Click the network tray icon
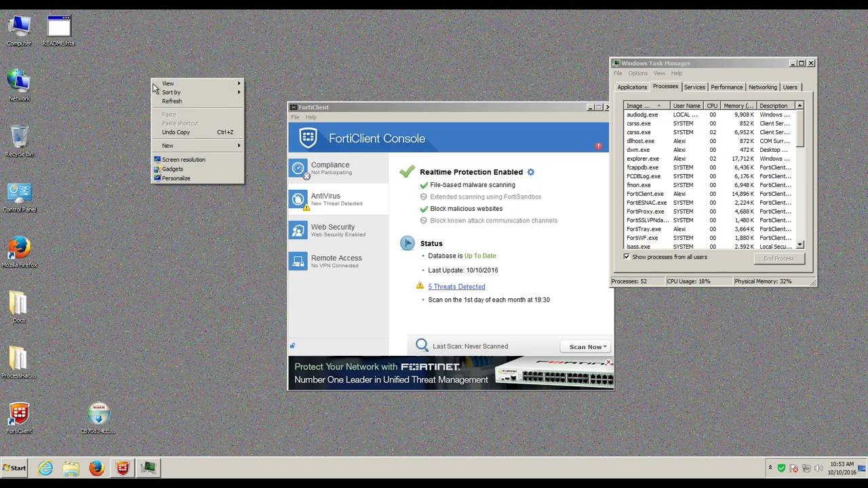Image resolution: width=868 pixels, height=488 pixels. tap(806, 468)
